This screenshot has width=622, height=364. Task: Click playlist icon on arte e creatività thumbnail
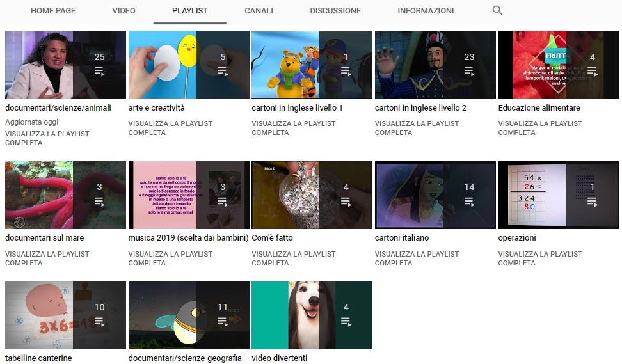tap(223, 72)
